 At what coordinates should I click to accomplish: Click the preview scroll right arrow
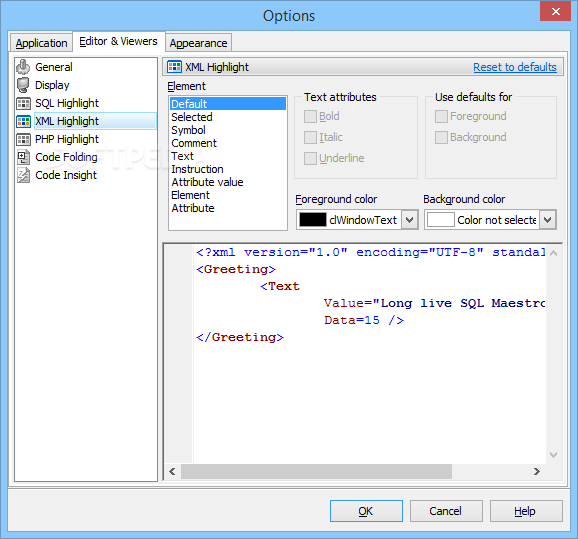coord(537,472)
